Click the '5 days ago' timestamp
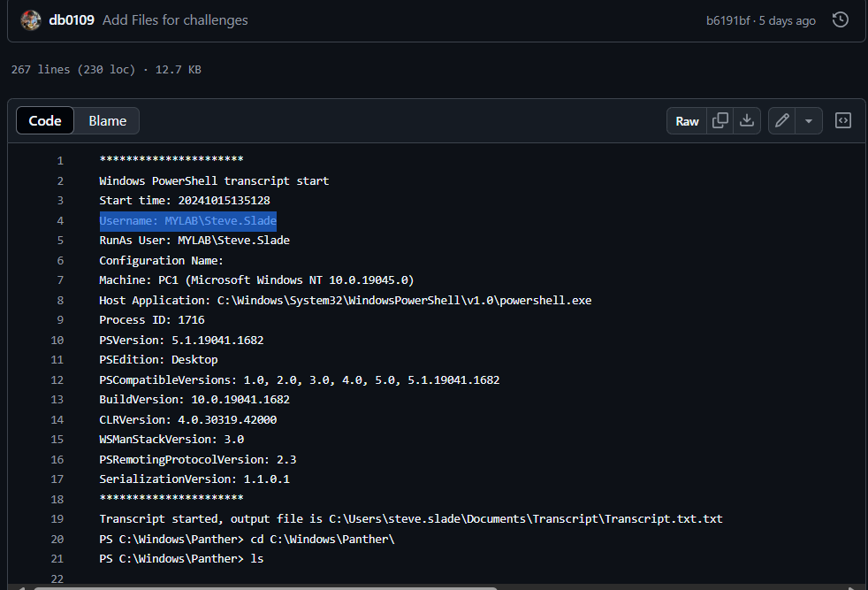Viewport: 868px width, 590px height. (789, 19)
